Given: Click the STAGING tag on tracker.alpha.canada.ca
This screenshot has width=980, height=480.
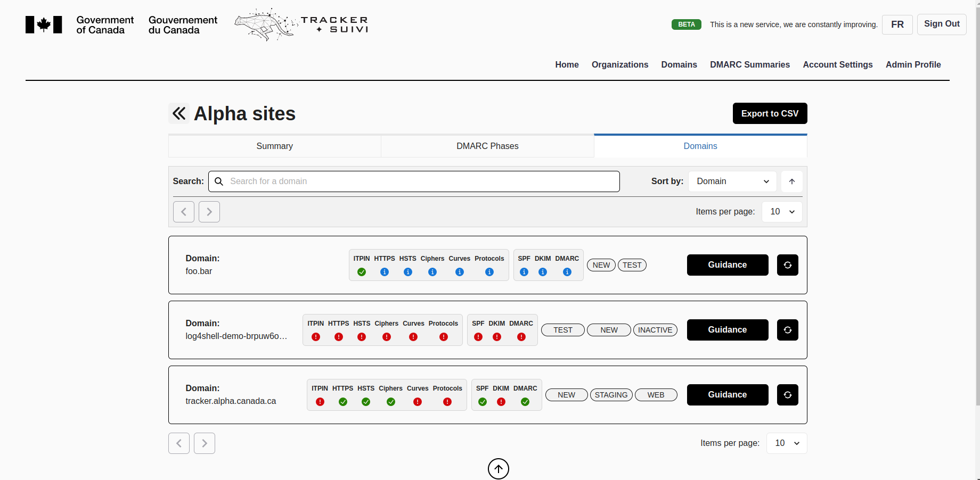Looking at the screenshot, I should 611,395.
